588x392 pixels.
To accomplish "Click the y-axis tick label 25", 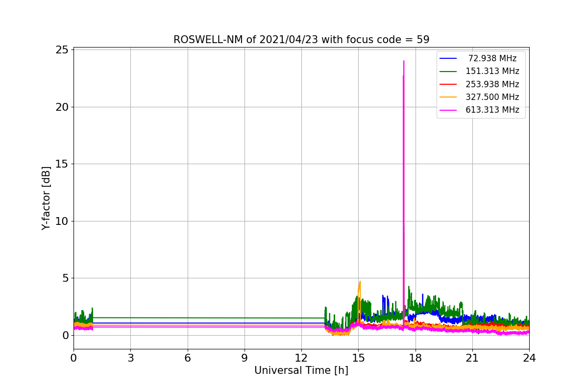I will (x=63, y=50).
